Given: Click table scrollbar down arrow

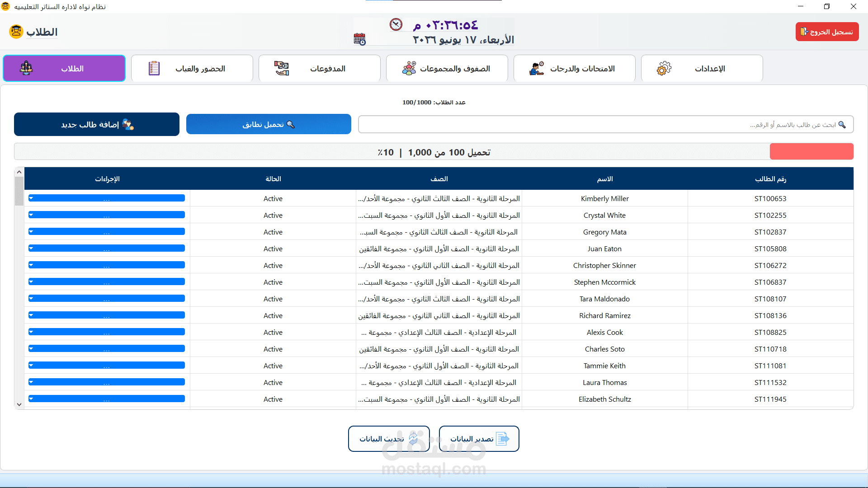Looking at the screenshot, I should pos(19,405).
